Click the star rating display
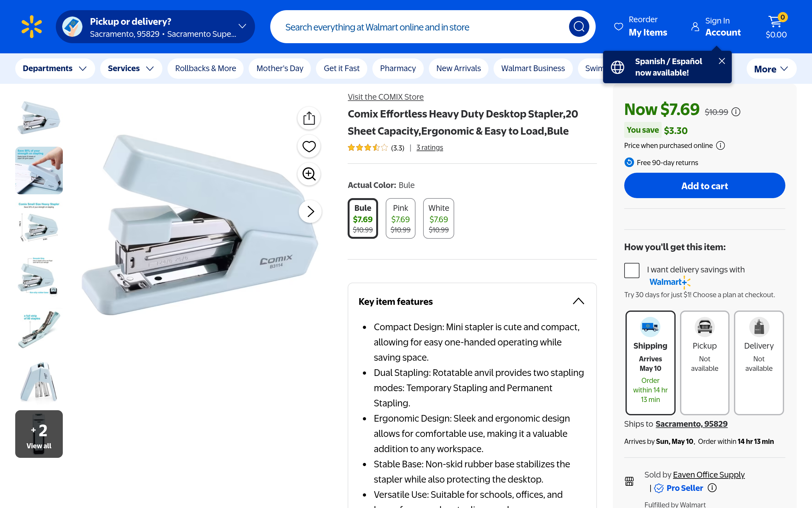 pyautogui.click(x=368, y=148)
